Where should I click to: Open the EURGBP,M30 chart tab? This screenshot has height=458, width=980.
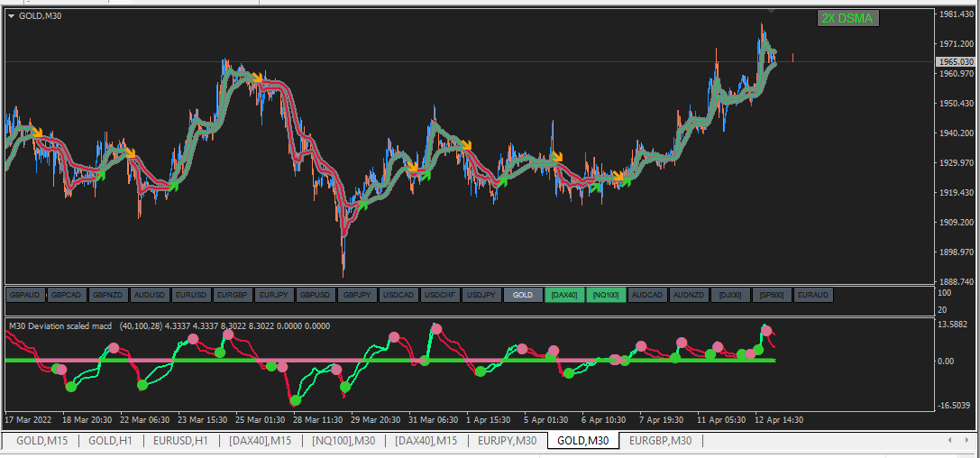tap(661, 441)
